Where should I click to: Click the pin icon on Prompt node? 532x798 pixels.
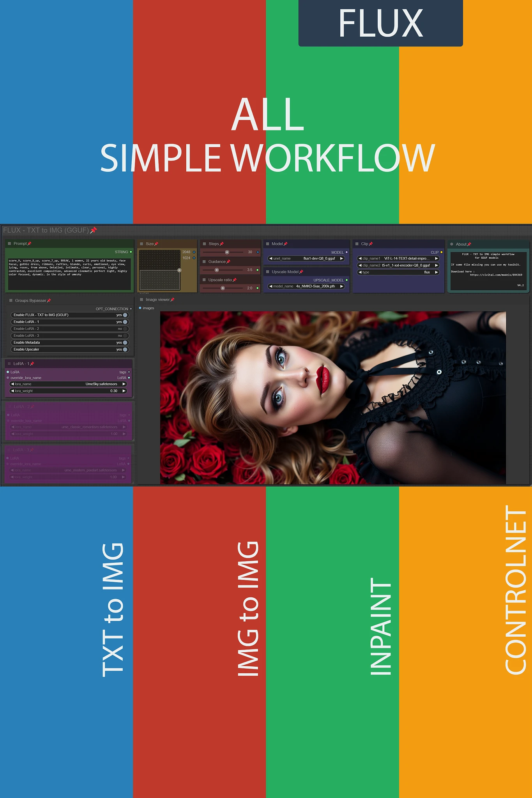pyautogui.click(x=29, y=244)
